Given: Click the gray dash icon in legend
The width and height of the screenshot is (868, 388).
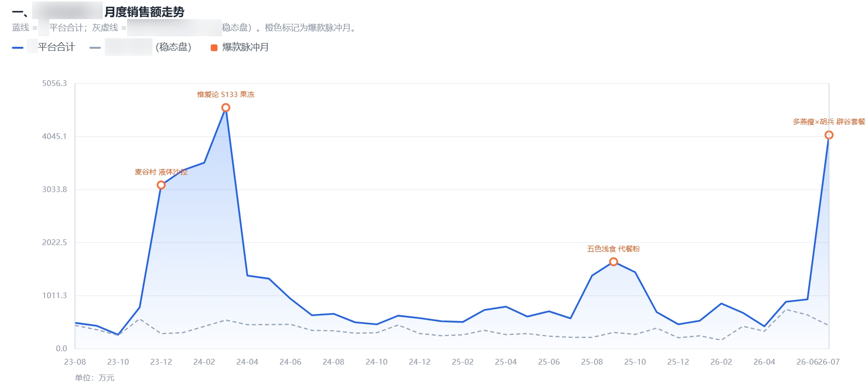Looking at the screenshot, I should [x=95, y=48].
